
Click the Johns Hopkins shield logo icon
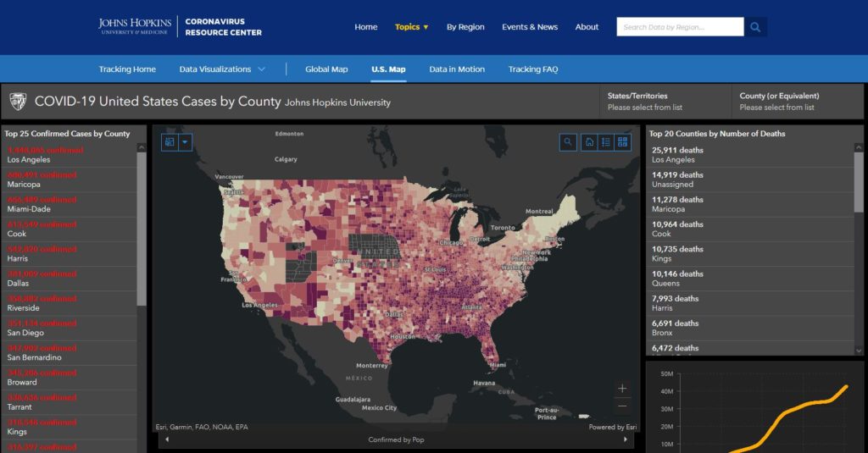pos(18,102)
